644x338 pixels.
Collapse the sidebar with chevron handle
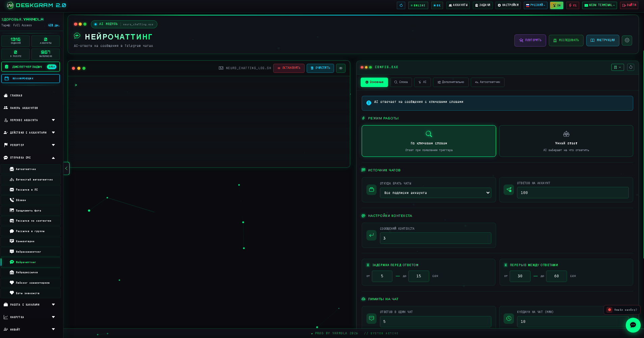(67, 168)
